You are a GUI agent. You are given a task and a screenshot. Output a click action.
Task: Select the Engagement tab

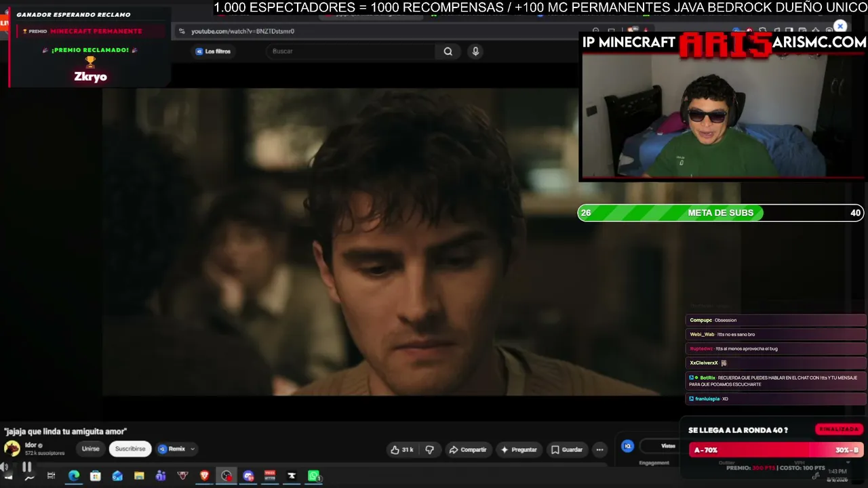[x=654, y=463]
